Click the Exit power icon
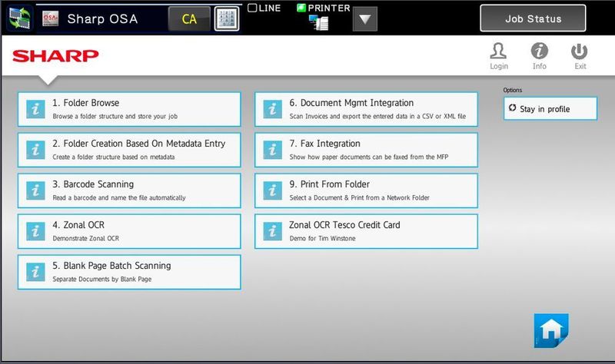 (580, 51)
